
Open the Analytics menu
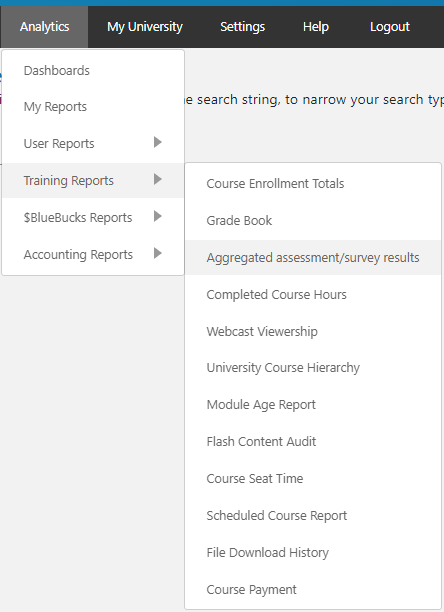(44, 27)
